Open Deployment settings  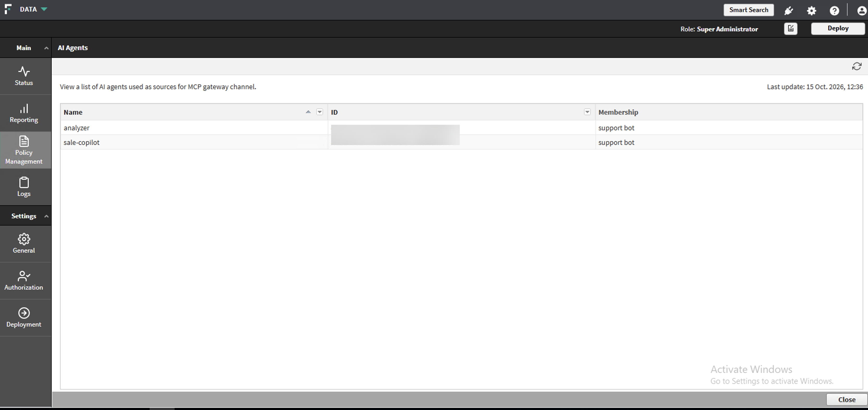(x=24, y=318)
